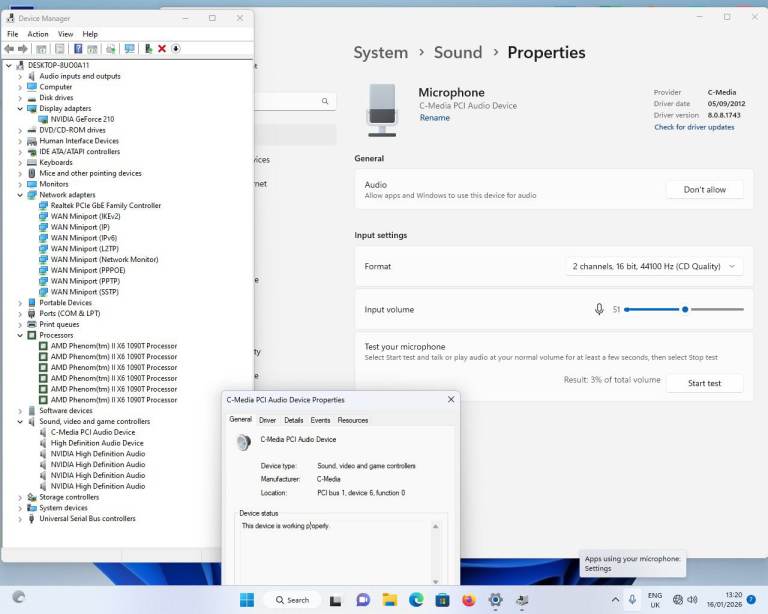This screenshot has width=768, height=614.
Task: Expand the Audio inputs and outputs node
Action: tap(20, 76)
